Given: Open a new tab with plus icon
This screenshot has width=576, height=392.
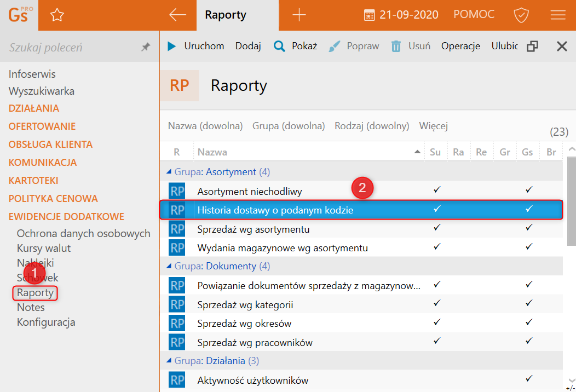Looking at the screenshot, I should click(299, 15).
